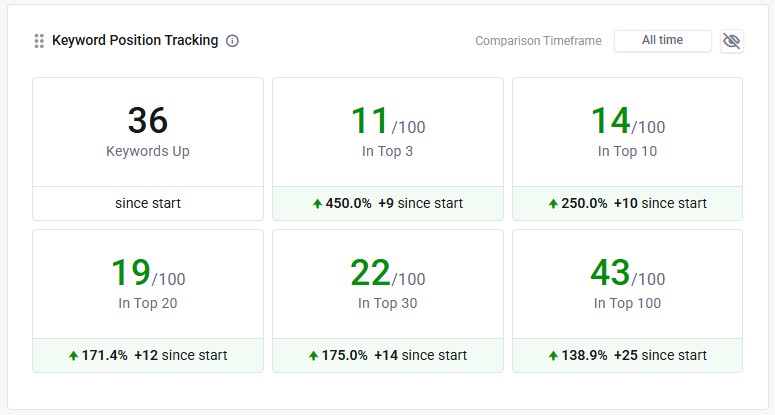Click the since start footer under Keywords Up
The height and width of the screenshot is (415, 775).
point(148,203)
